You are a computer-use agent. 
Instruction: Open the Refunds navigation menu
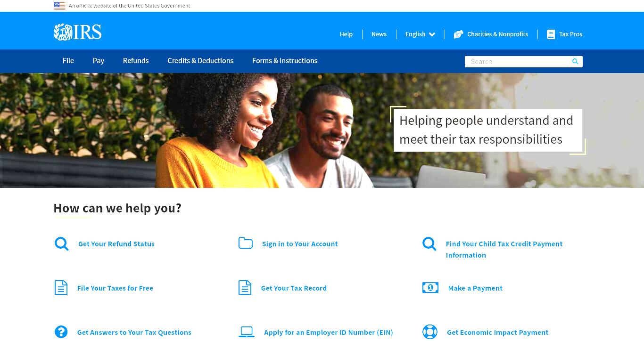pyautogui.click(x=136, y=61)
